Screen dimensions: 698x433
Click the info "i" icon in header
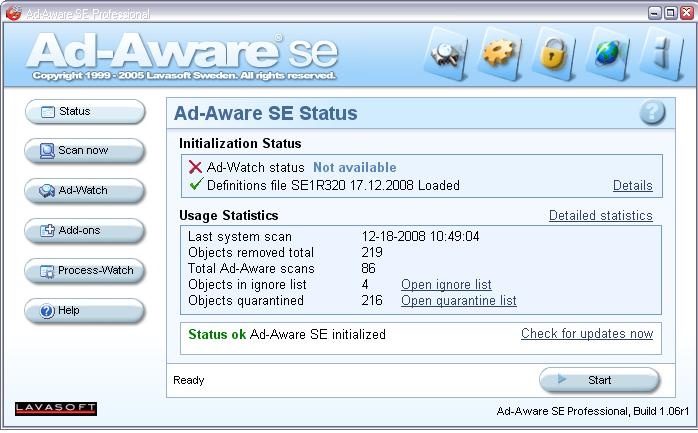point(661,55)
